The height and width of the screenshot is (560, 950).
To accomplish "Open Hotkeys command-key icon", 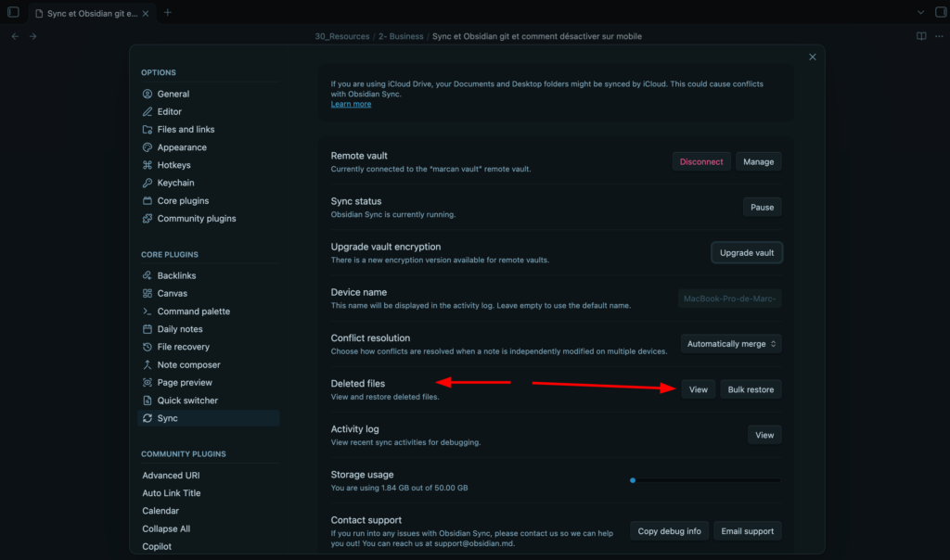I will coord(148,165).
